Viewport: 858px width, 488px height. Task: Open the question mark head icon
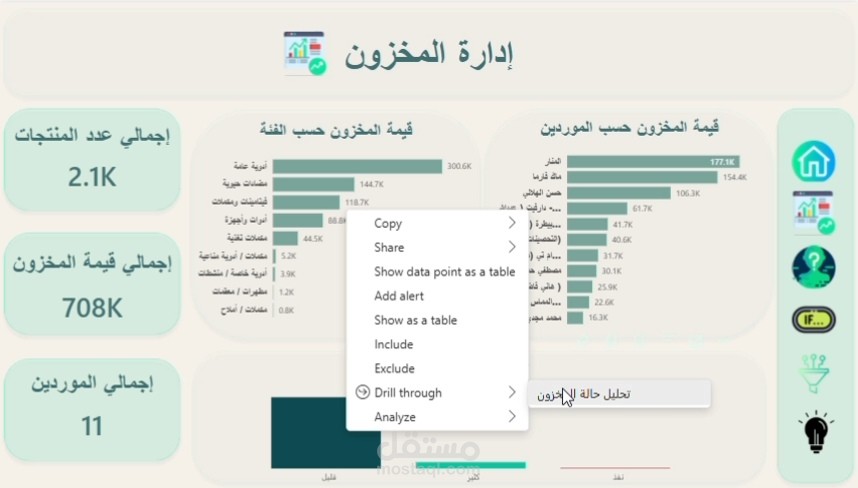(x=813, y=266)
